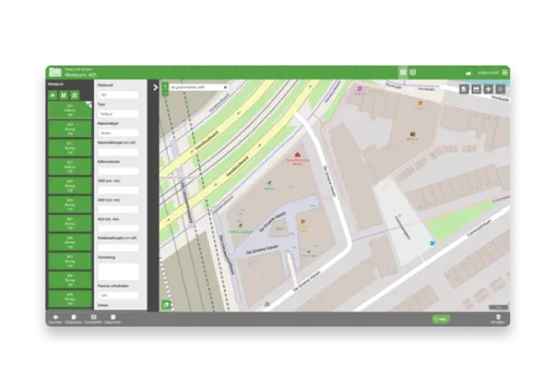Open the Precisie coördinaten dropdown

coord(118,296)
